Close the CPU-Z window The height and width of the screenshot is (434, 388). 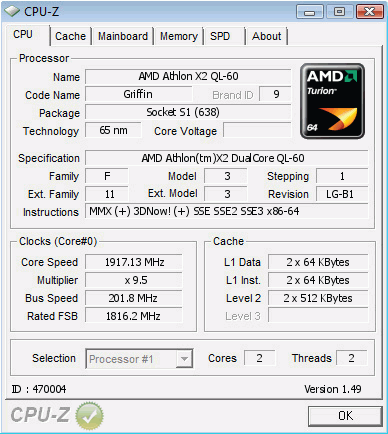coord(369,12)
